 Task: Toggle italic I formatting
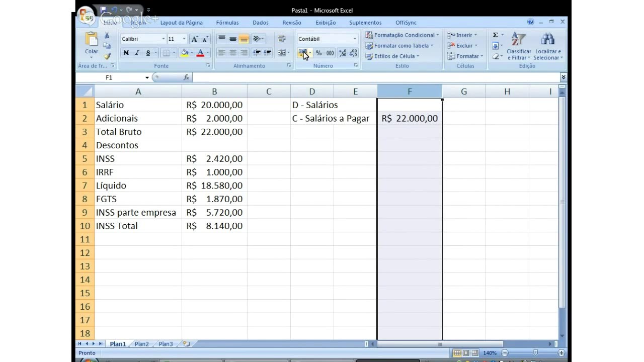coord(137,53)
